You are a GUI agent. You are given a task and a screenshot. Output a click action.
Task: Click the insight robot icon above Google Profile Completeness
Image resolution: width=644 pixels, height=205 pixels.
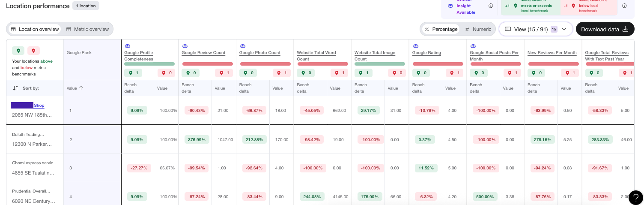pyautogui.click(x=127, y=46)
